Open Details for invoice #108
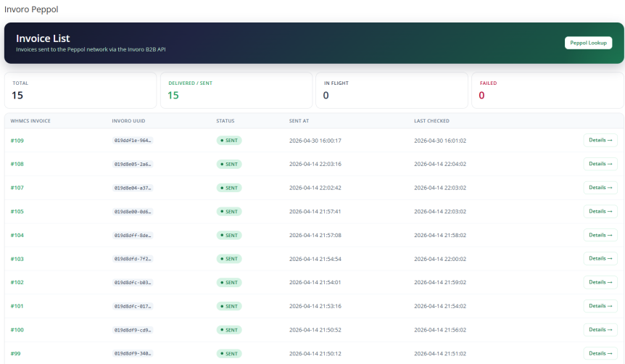 (x=600, y=164)
